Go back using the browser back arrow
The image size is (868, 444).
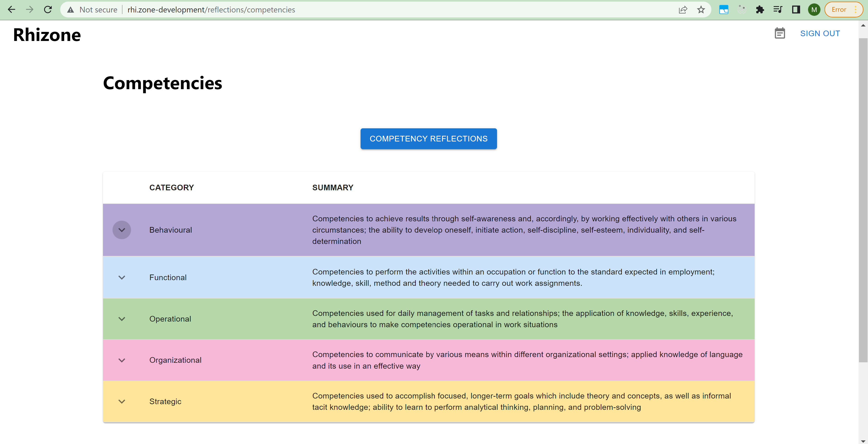coord(12,10)
